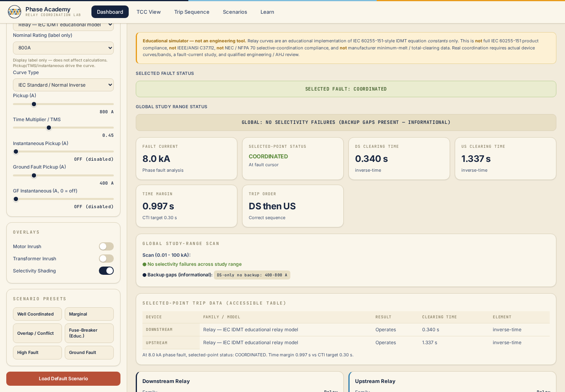The height and width of the screenshot is (392, 565).
Task: Click the dark dot before Backup gaps
Action: (x=144, y=275)
